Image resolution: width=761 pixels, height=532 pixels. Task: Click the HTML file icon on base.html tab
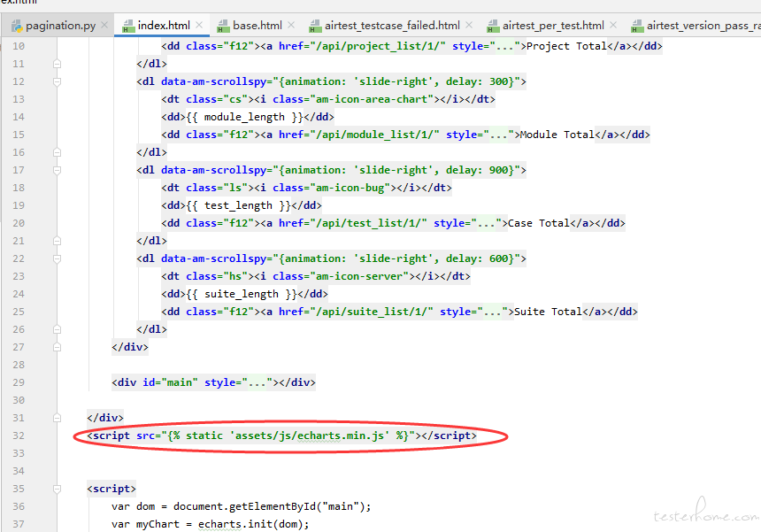click(x=223, y=26)
